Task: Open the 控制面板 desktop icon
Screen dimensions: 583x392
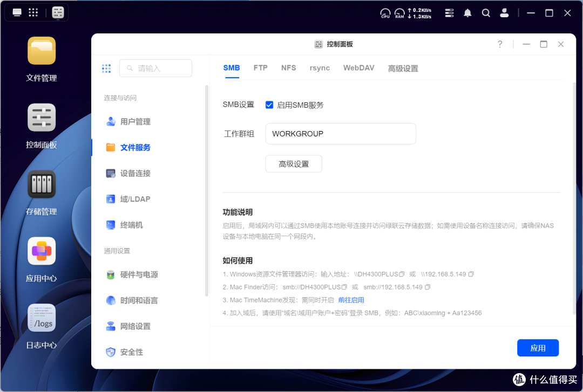Action: click(x=41, y=118)
